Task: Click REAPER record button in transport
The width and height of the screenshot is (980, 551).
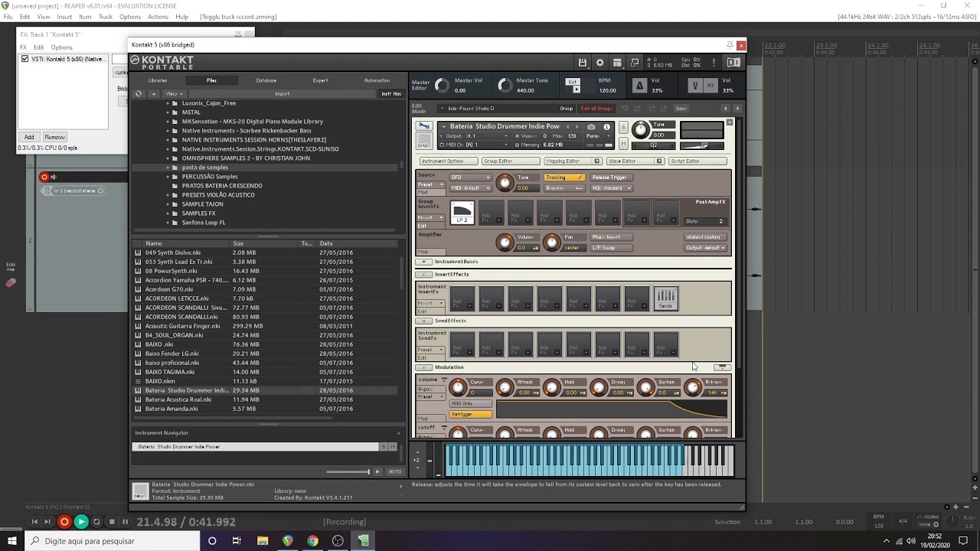Action: pos(64,522)
